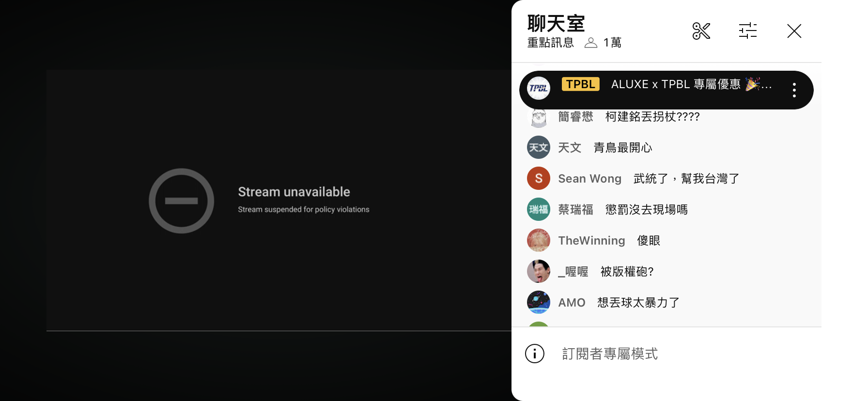Screen dimensions: 868x401
Task: Click the 訂閱者專屬模式 notice text
Action: 610,354
